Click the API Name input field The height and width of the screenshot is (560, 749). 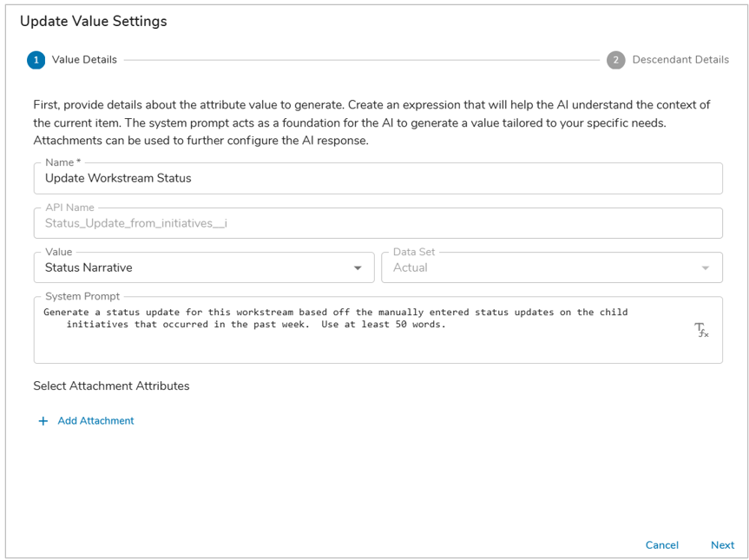[378, 223]
